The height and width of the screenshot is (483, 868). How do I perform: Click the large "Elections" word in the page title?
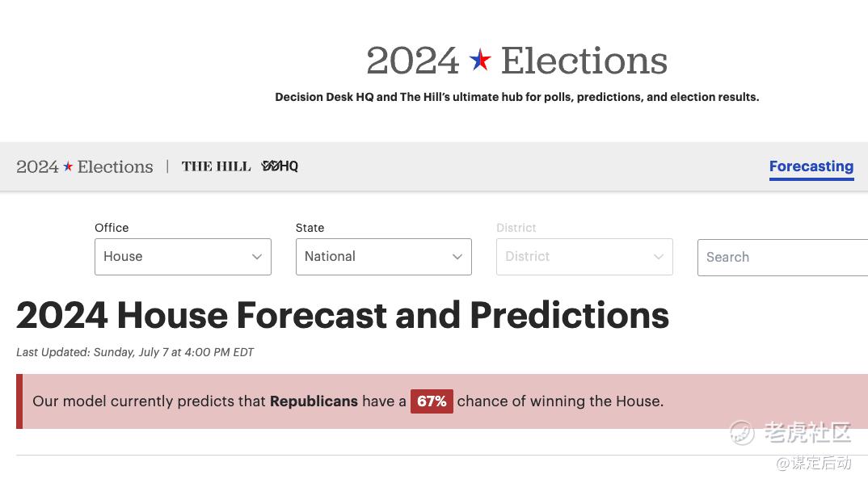pos(584,61)
